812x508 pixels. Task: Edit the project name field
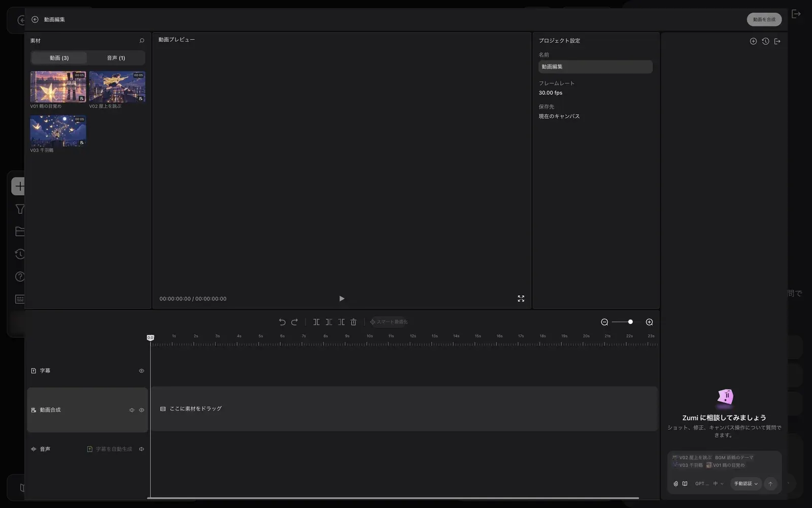click(x=595, y=67)
